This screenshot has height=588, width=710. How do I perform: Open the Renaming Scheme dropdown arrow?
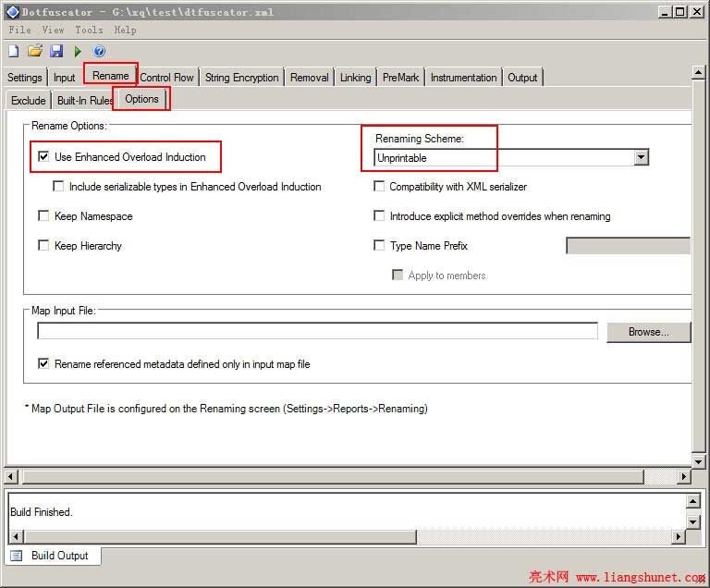click(x=641, y=158)
